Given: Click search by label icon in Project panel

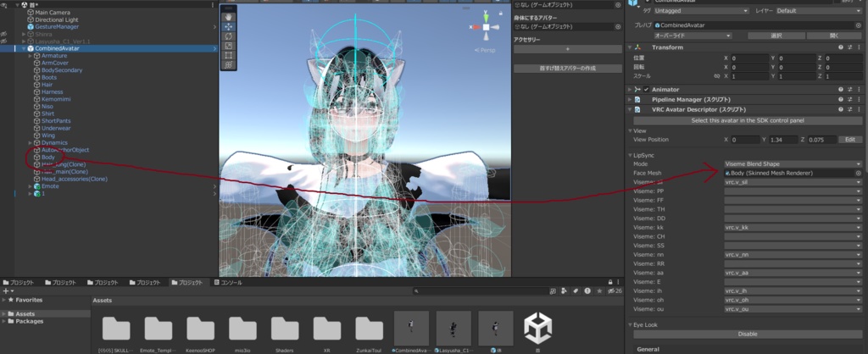Looking at the screenshot, I should coord(576,291).
